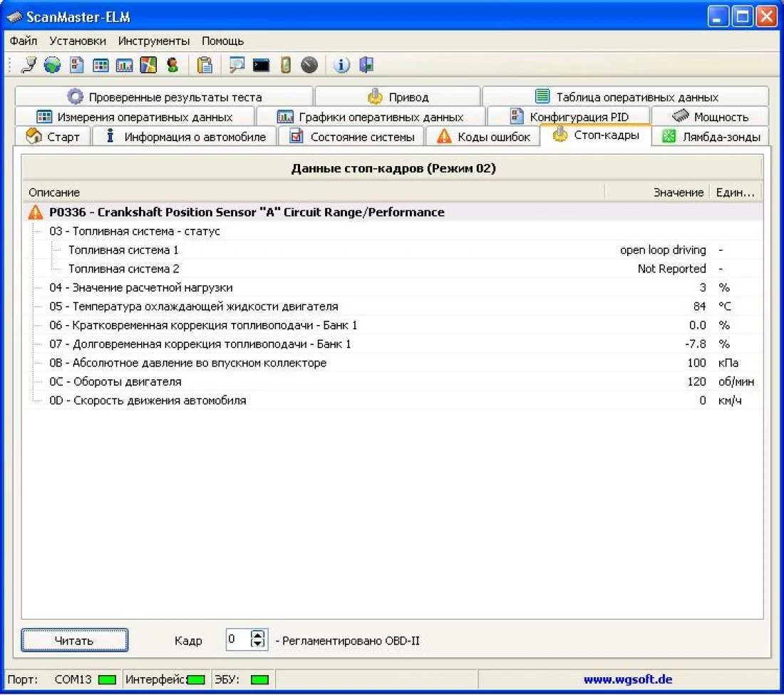This screenshot has height=695, width=784.
Task: Select 0B - Абсолютное давление row
Action: pos(393,363)
